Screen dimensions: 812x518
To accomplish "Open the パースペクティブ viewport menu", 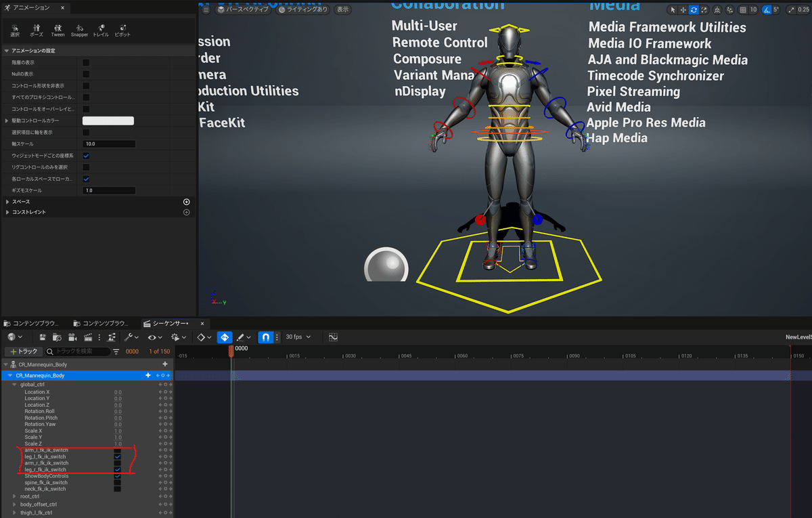I will pos(243,9).
